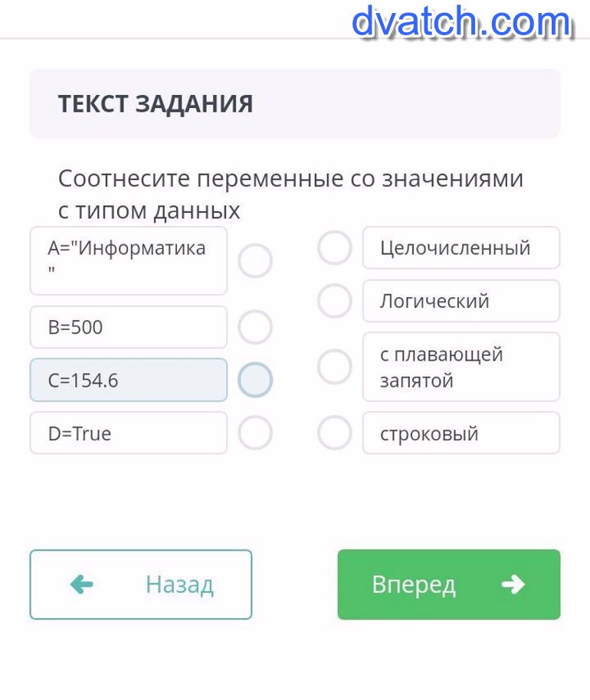Mark the radio circle for с плавающей запятой
590x700 pixels.
tap(335, 367)
